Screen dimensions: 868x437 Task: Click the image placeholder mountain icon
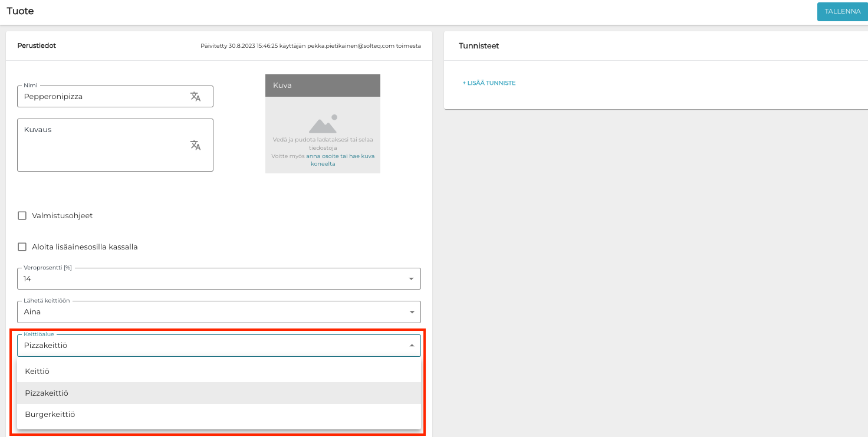coord(323,124)
